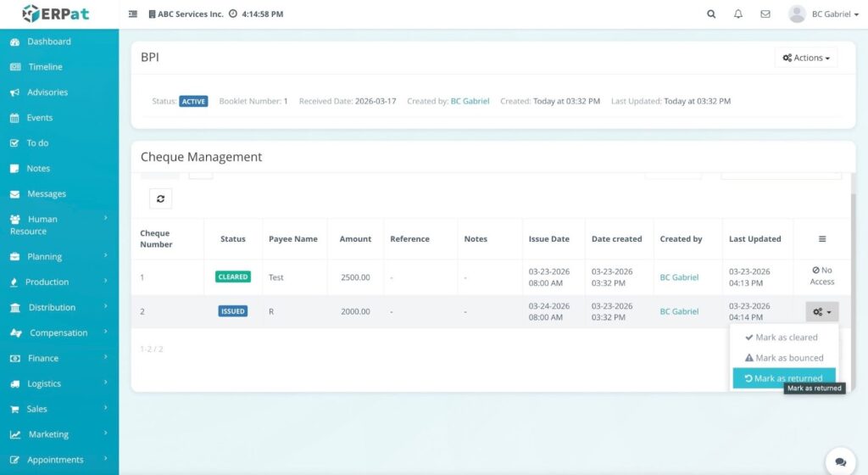This screenshot has width=868, height=475.
Task: Click the refresh table icon
Action: coord(160,198)
